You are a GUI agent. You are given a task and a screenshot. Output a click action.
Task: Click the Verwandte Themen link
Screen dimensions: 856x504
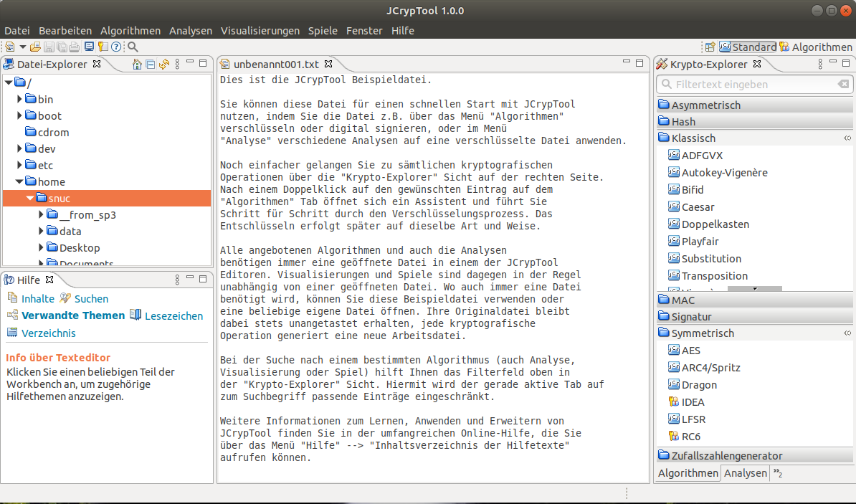[x=73, y=315]
